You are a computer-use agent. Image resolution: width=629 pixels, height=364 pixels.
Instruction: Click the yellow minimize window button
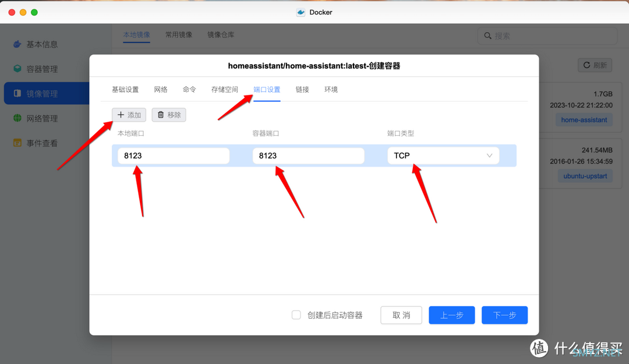(x=23, y=12)
